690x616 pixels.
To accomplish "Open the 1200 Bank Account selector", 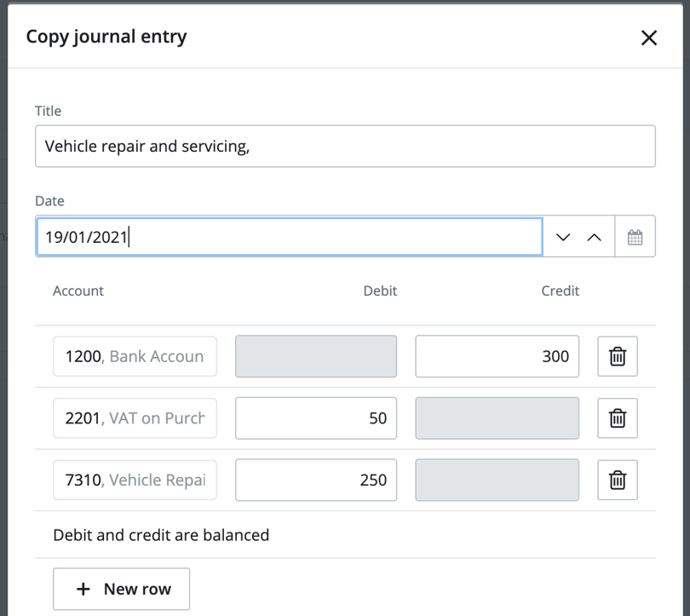I will pos(135,356).
